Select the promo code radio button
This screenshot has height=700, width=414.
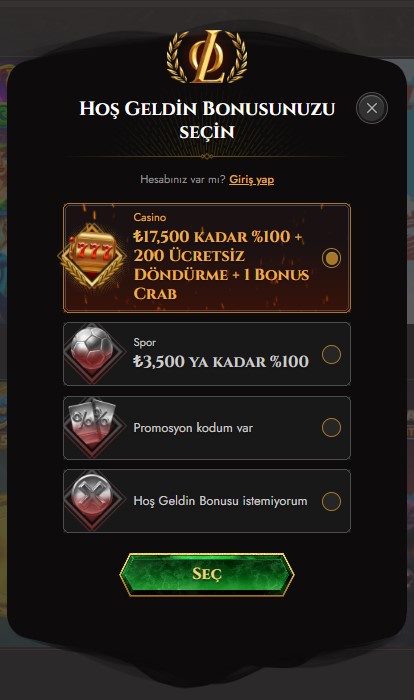[331, 427]
